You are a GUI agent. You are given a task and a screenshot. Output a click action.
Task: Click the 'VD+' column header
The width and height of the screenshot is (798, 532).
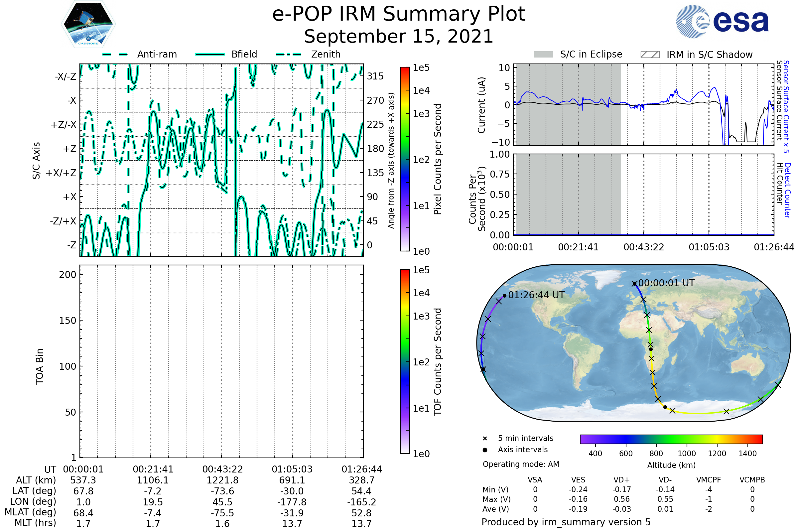621,480
